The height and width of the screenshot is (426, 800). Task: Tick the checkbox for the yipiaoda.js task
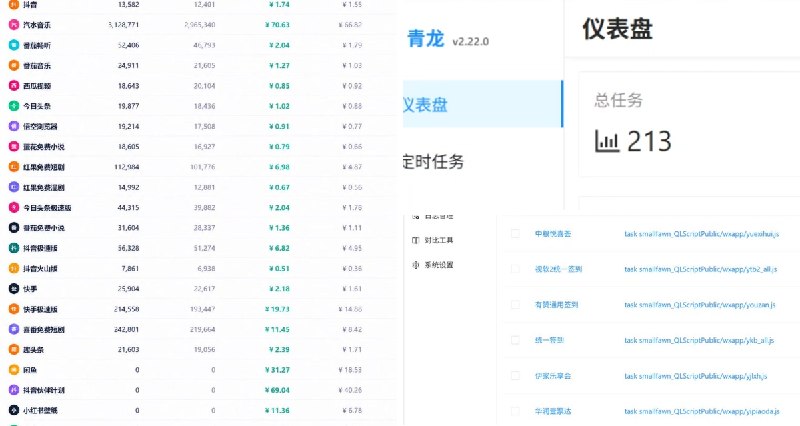click(515, 411)
